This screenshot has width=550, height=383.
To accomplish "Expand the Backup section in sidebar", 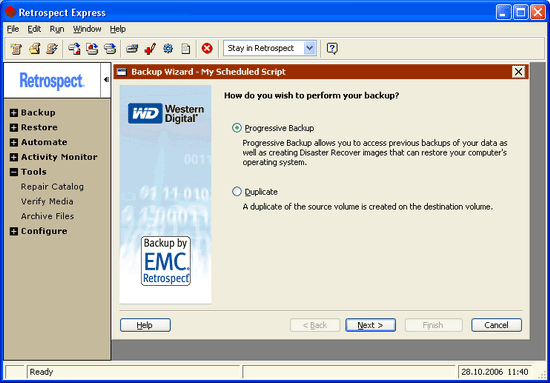I will 14,113.
